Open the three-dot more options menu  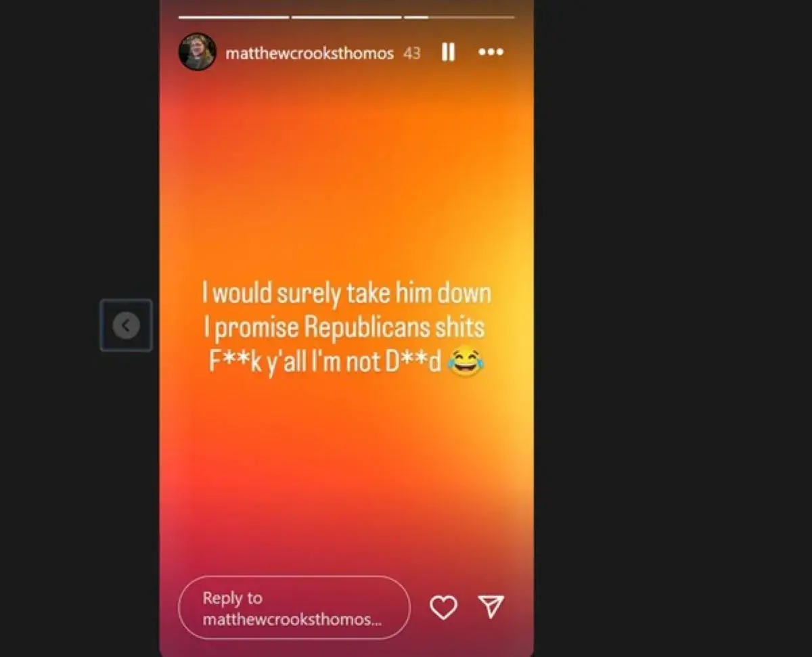(491, 52)
